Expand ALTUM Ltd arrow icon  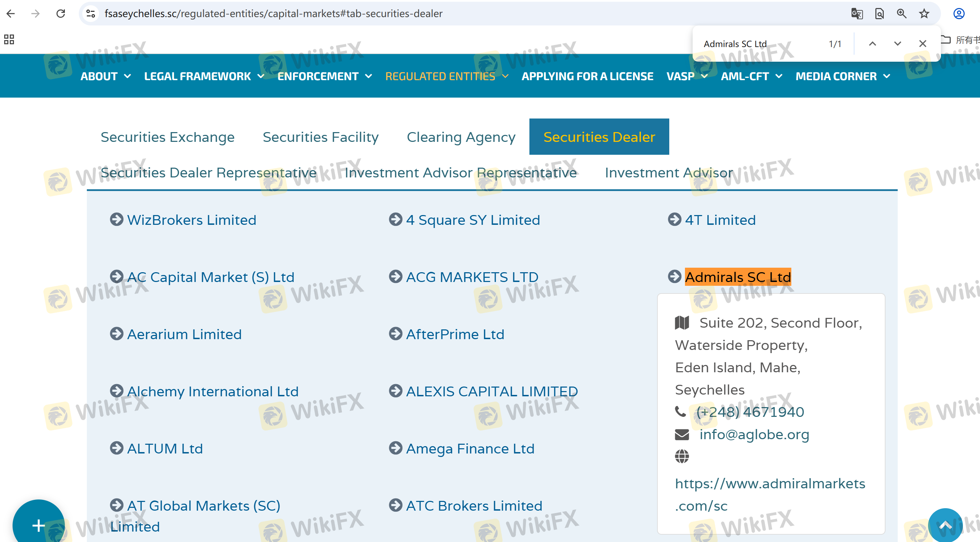pos(116,448)
